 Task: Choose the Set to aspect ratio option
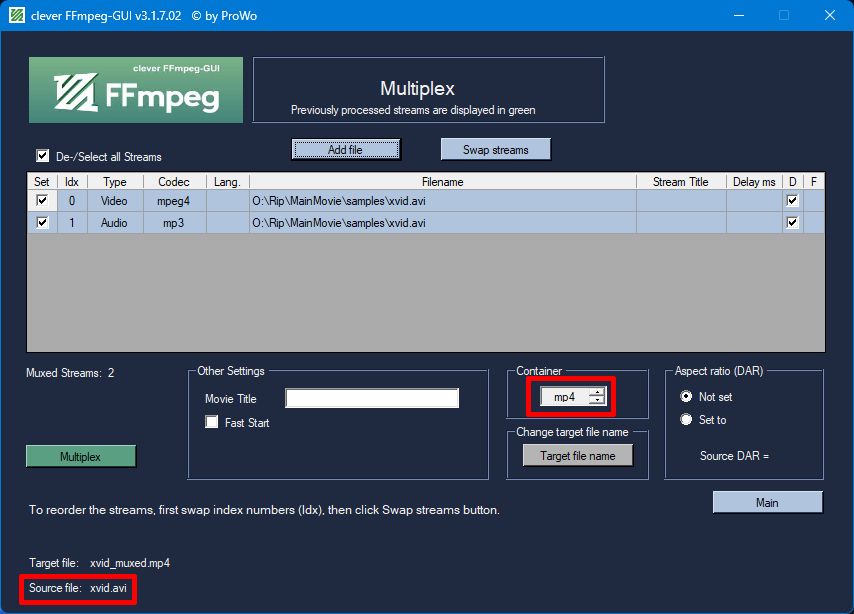point(686,420)
